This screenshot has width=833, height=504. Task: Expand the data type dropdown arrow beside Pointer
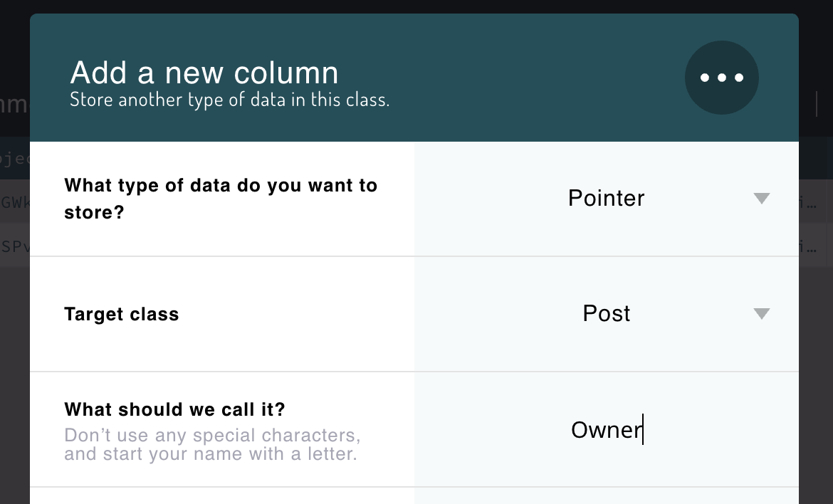[x=761, y=199]
